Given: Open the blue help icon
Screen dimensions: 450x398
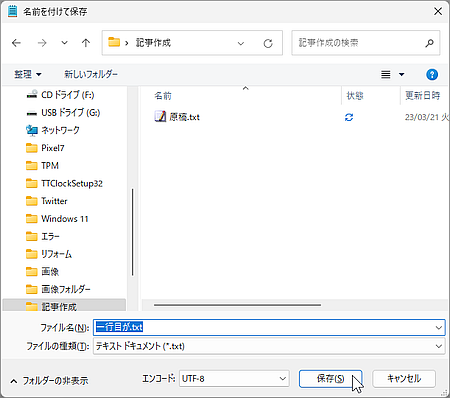Looking at the screenshot, I should coord(432,74).
